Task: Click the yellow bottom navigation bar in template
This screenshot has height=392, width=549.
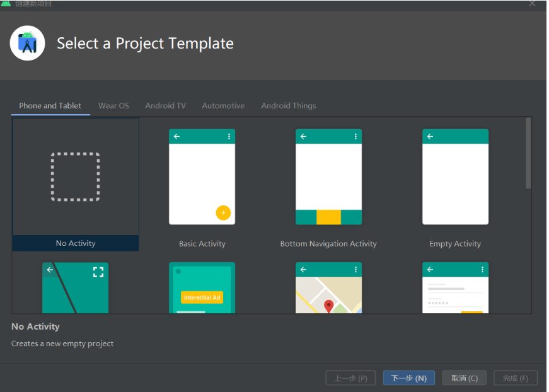Action: tap(328, 217)
